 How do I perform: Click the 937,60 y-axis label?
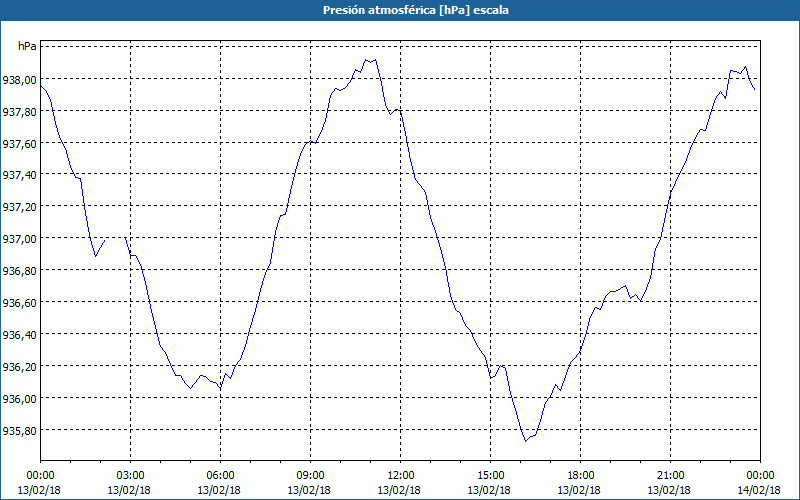19,143
